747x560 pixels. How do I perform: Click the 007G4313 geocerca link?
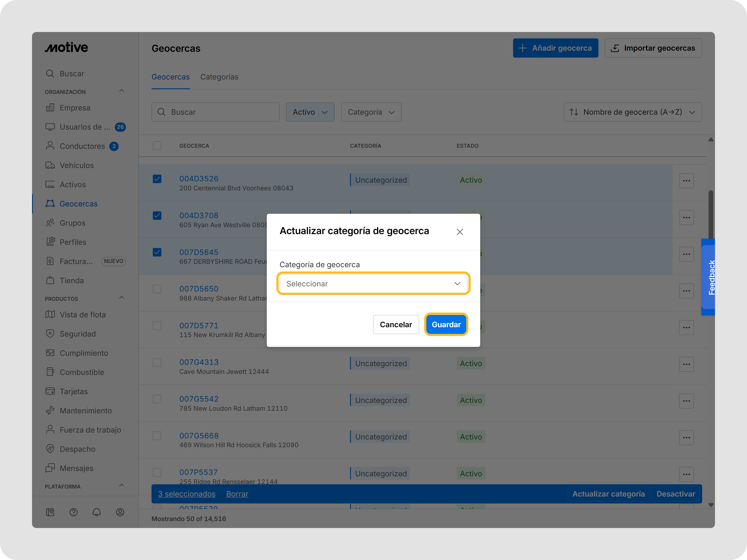coord(199,362)
